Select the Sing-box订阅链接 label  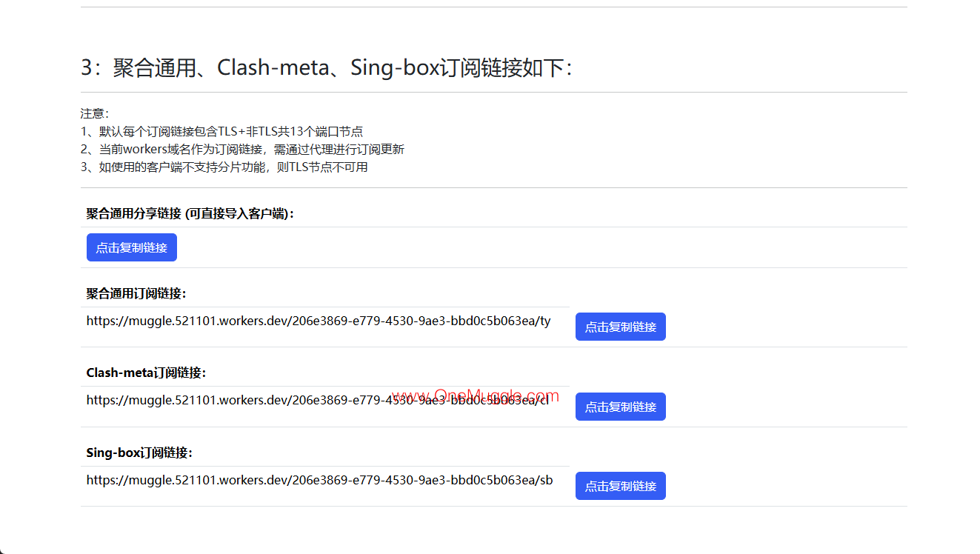point(139,453)
